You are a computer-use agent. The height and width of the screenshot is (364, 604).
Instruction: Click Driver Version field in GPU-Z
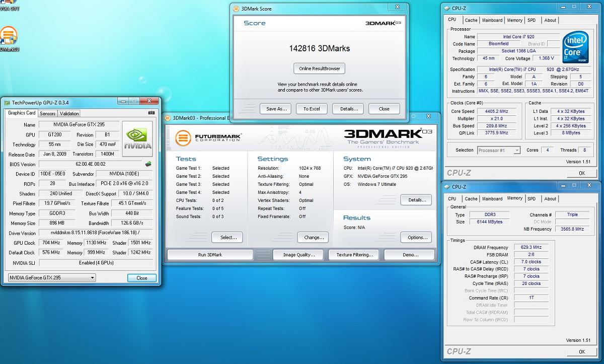tap(96, 233)
